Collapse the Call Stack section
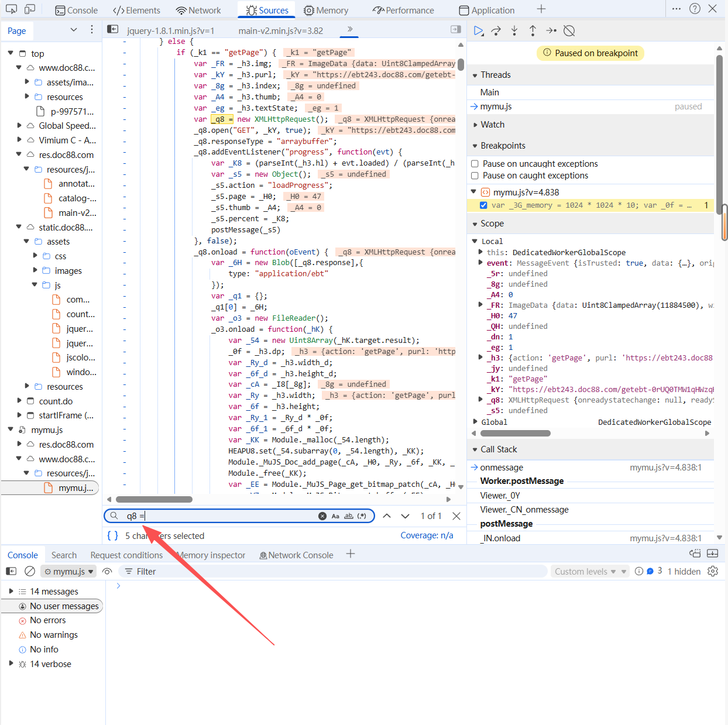This screenshot has height=725, width=728. [499, 449]
